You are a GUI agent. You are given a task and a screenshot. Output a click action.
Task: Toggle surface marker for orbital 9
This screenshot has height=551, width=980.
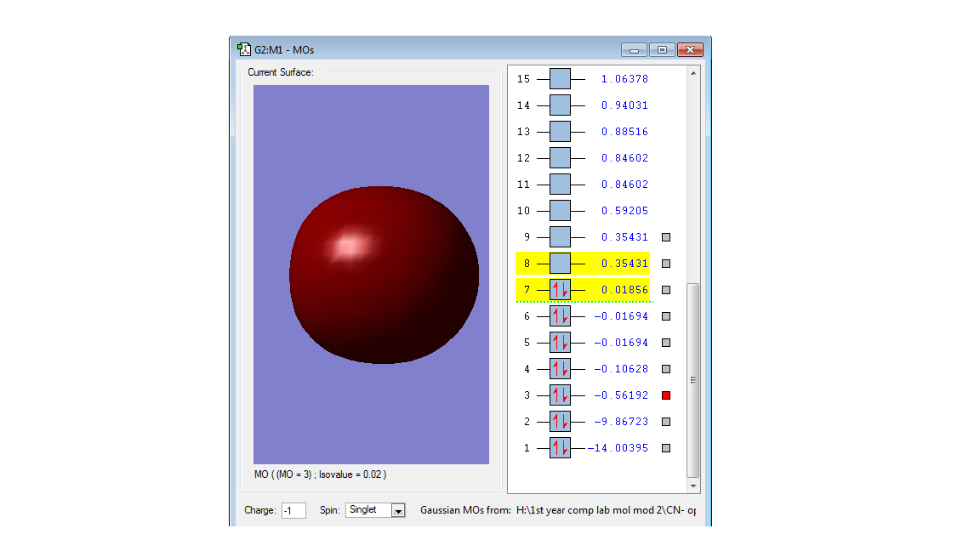click(666, 236)
